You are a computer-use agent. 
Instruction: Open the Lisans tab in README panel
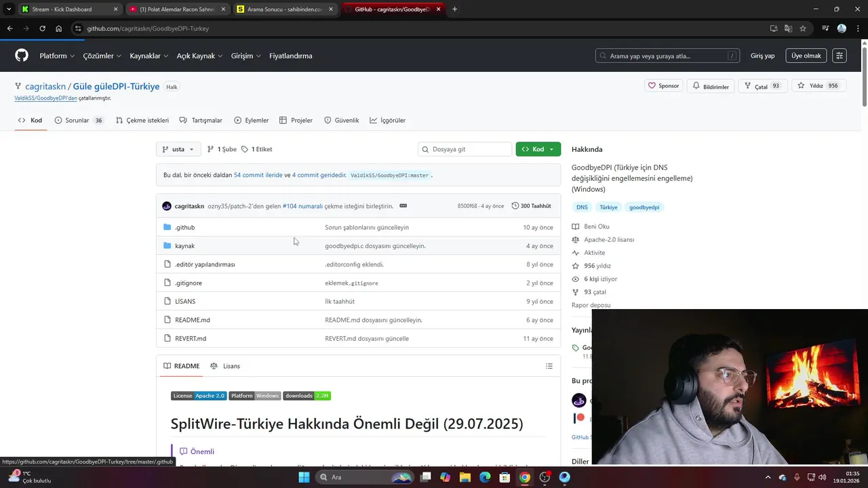pos(224,366)
